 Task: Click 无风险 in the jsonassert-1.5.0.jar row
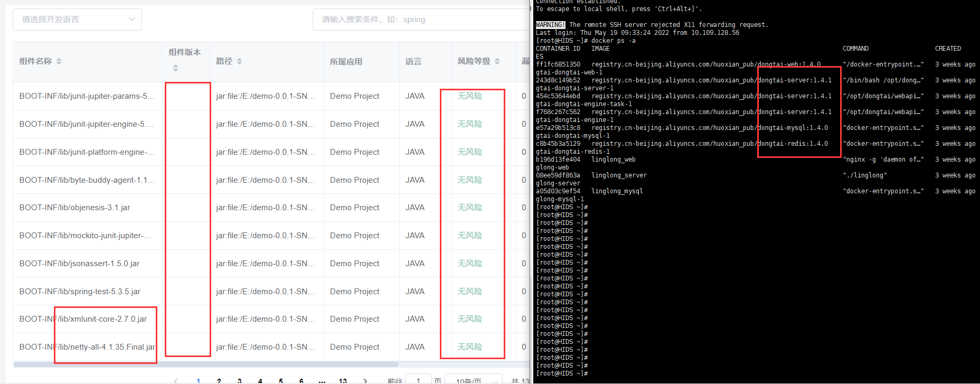(x=470, y=264)
